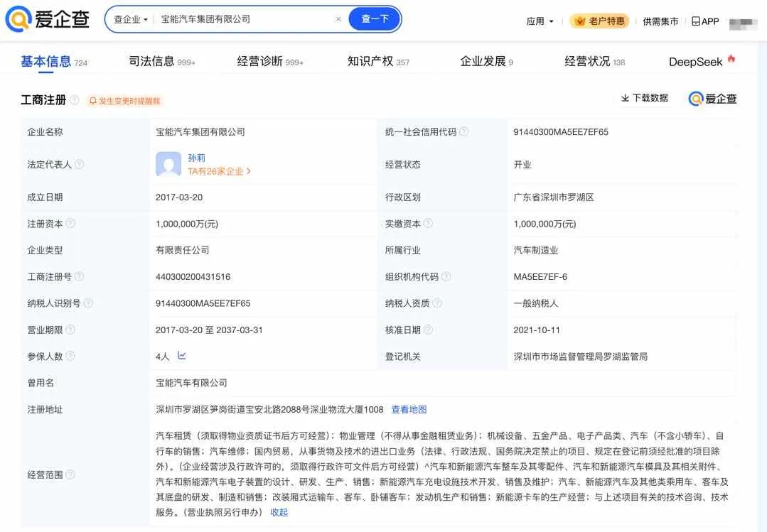
Task: Click founding date 2017-03-20
Action: click(179, 197)
